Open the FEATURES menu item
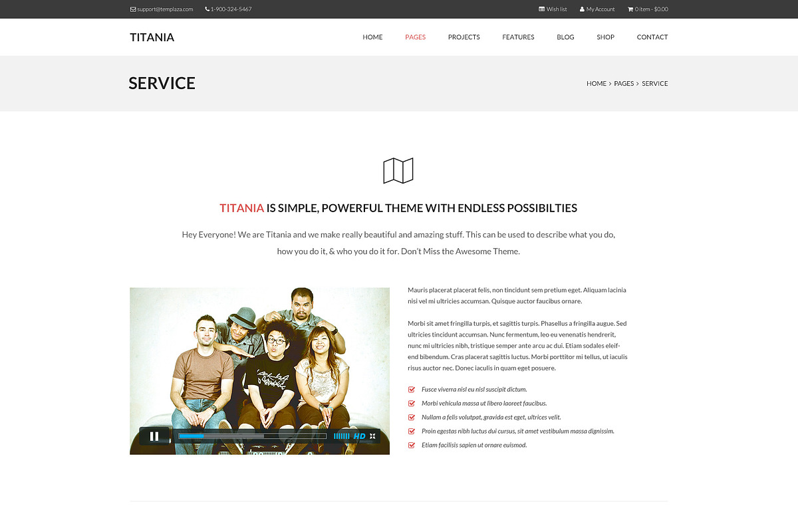The image size is (798, 532). coord(518,37)
